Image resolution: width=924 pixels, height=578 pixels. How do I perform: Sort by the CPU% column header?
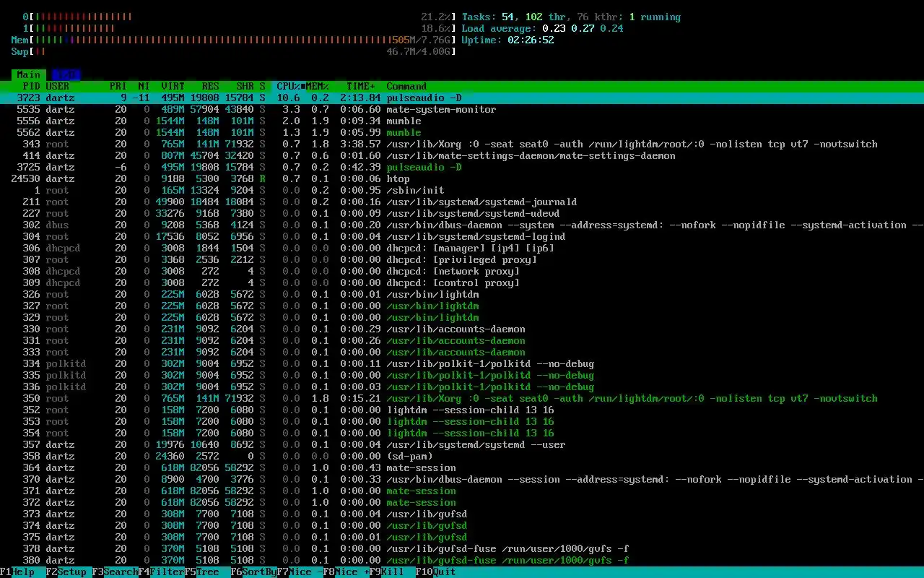(289, 86)
